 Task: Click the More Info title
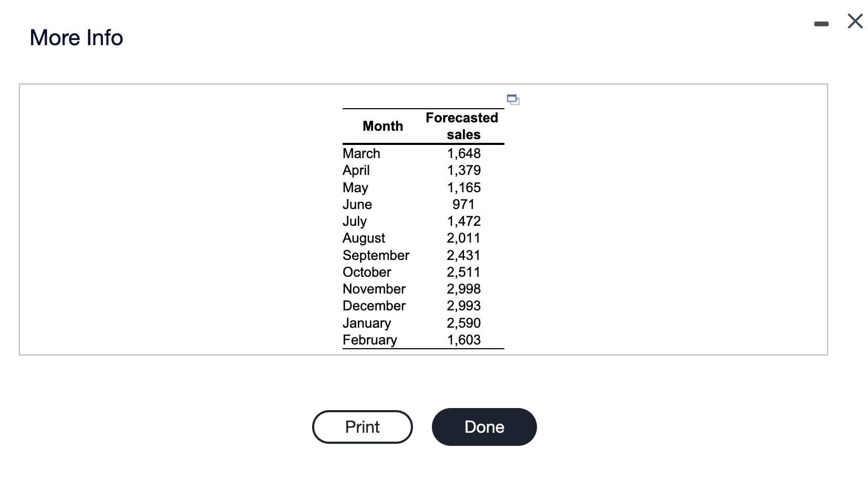click(x=77, y=38)
